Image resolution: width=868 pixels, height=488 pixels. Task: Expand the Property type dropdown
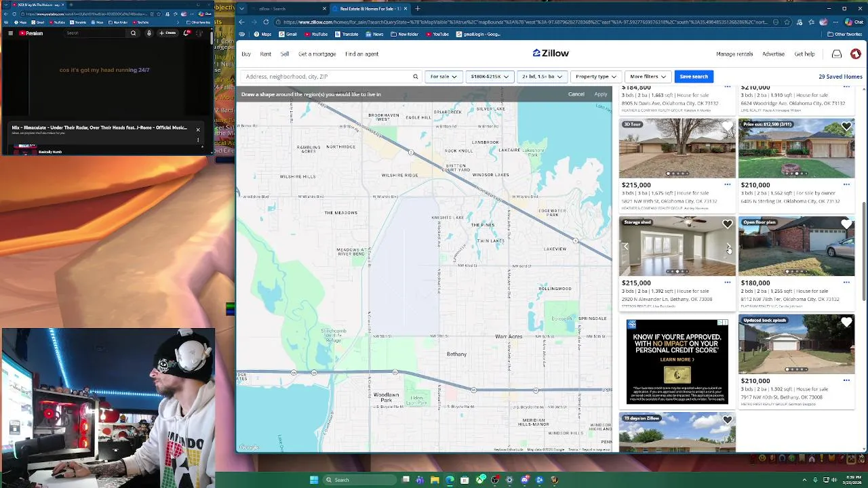tap(596, 77)
